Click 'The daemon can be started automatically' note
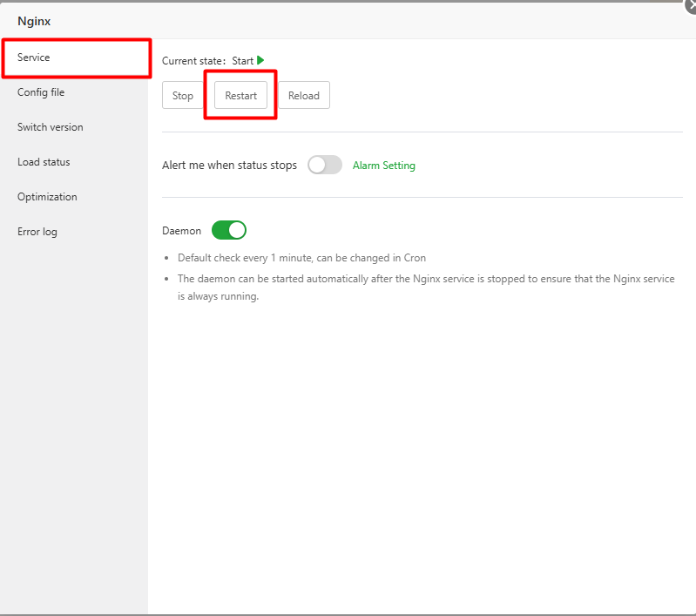The image size is (696, 616). coord(426,288)
